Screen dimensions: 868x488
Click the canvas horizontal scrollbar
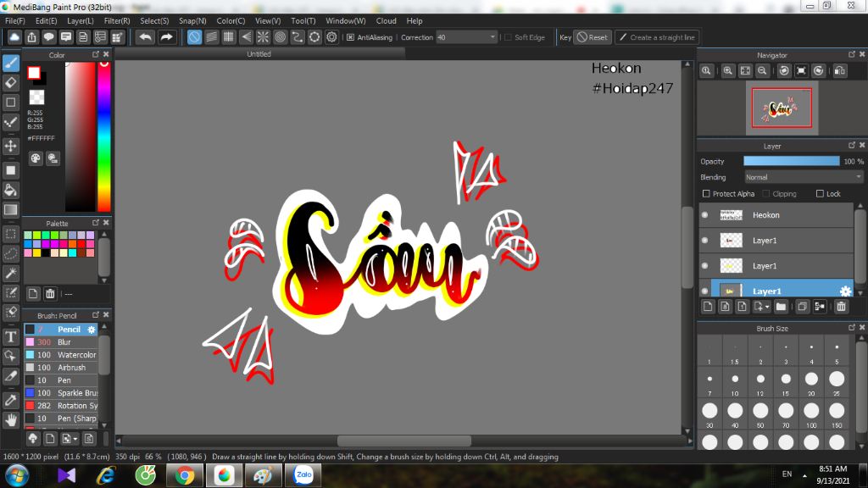pyautogui.click(x=404, y=441)
